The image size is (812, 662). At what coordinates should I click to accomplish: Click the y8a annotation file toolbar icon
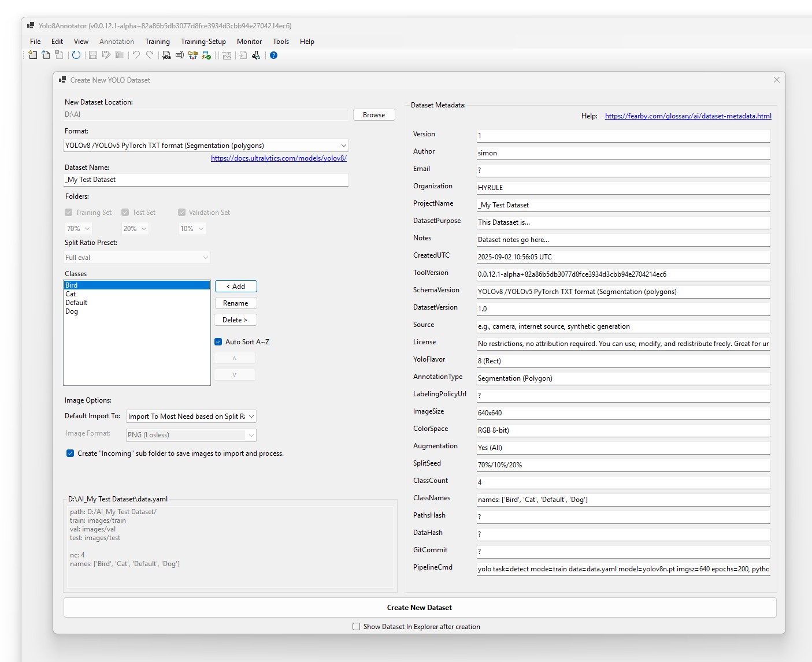tap(166, 55)
